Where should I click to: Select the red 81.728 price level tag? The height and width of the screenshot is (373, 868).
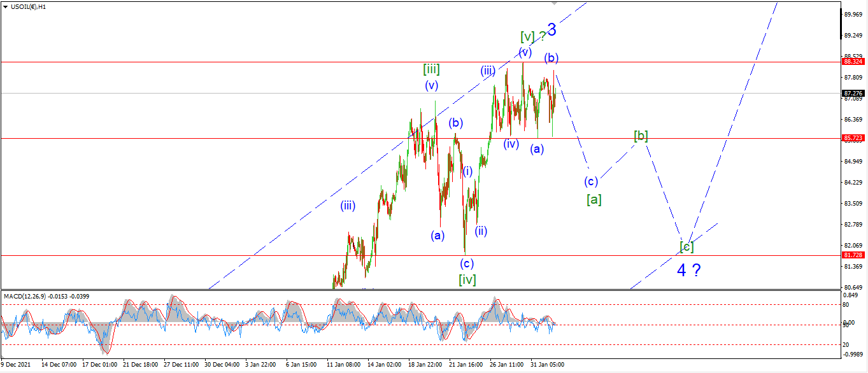point(853,255)
